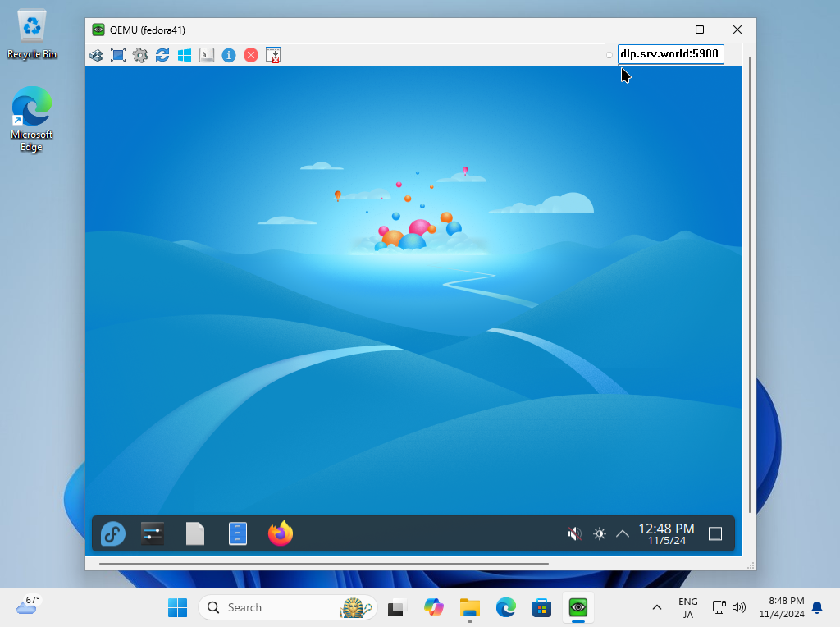The height and width of the screenshot is (627, 840).
Task: Open Microsoft Store from taskbar
Action: coord(541,607)
